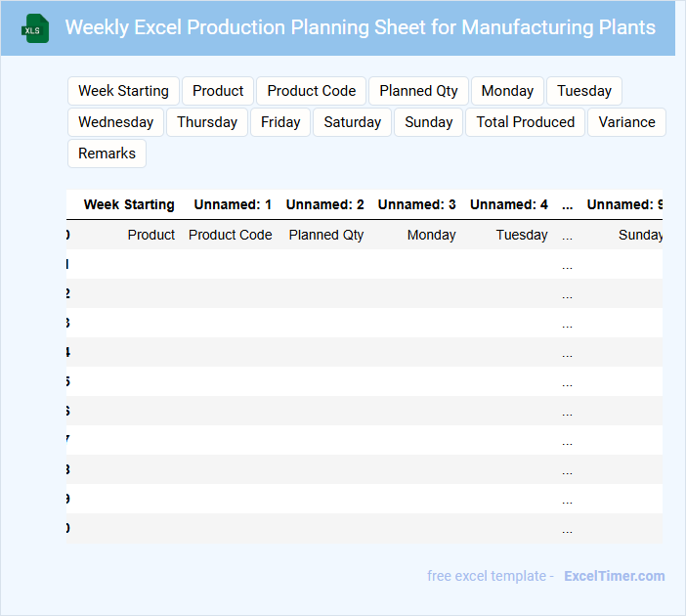686x616 pixels.
Task: Click the Planned Qty tag
Action: pyautogui.click(x=418, y=91)
